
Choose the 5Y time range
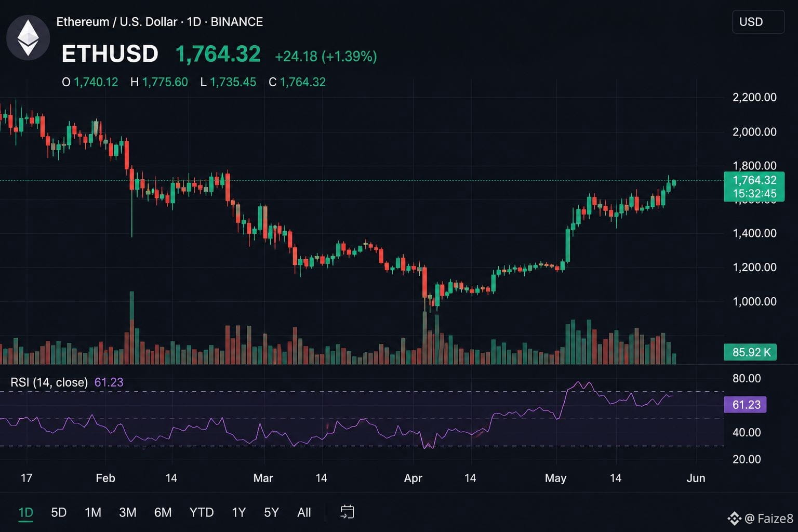pyautogui.click(x=271, y=512)
